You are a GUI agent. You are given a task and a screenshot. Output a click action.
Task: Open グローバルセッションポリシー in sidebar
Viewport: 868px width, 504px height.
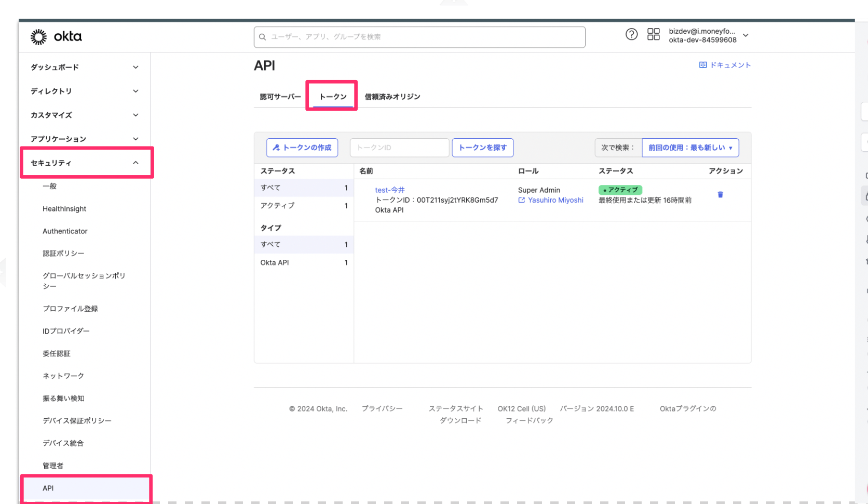84,281
